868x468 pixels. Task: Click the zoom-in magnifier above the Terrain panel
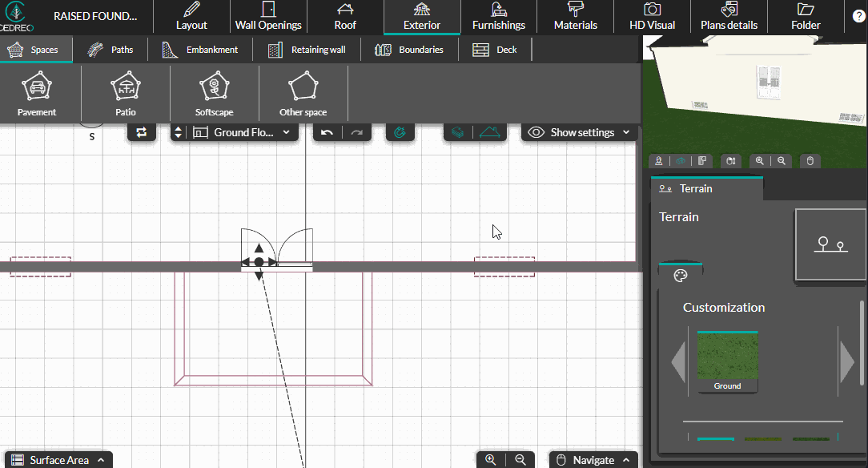pos(759,160)
